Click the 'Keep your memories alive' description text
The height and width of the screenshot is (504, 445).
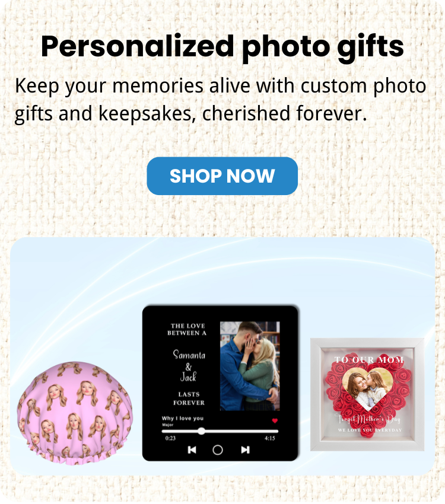click(x=221, y=100)
